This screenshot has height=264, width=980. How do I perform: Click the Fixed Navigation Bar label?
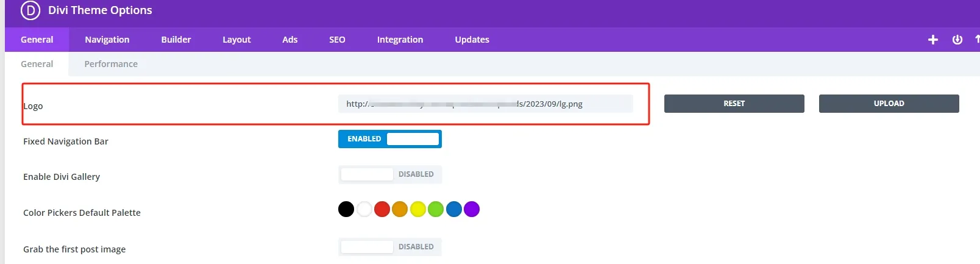(x=66, y=141)
